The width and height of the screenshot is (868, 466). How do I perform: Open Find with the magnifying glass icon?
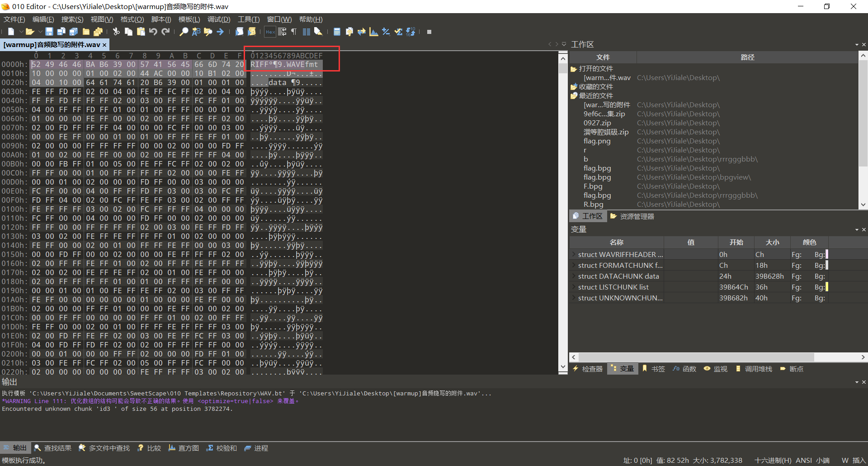click(184, 32)
